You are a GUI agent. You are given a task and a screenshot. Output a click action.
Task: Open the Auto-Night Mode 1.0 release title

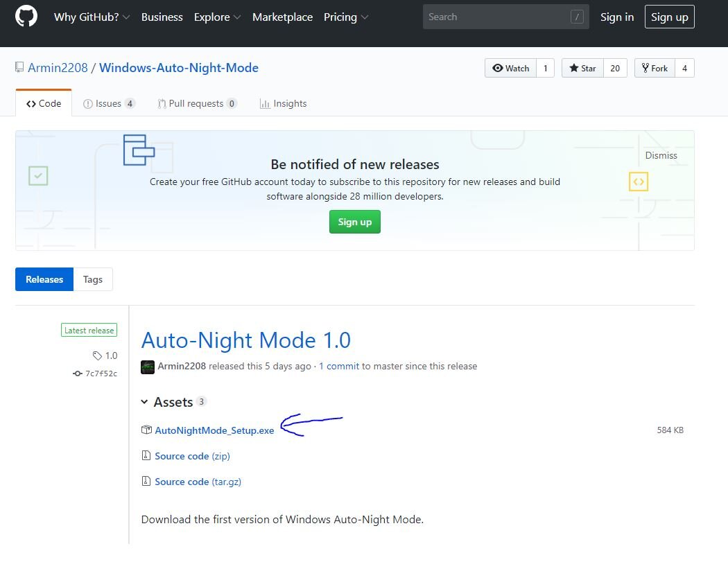245,340
